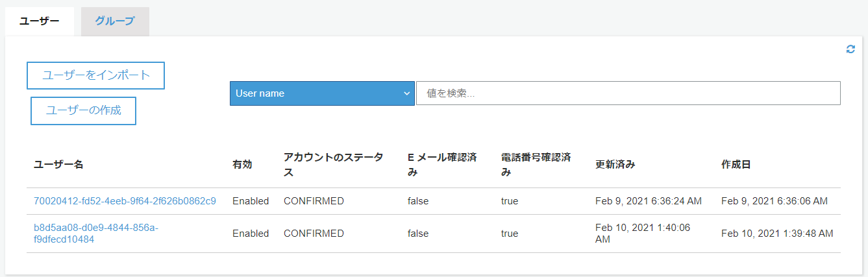
Task: Click the 電話番号確認済み column header
Action: pos(536,165)
